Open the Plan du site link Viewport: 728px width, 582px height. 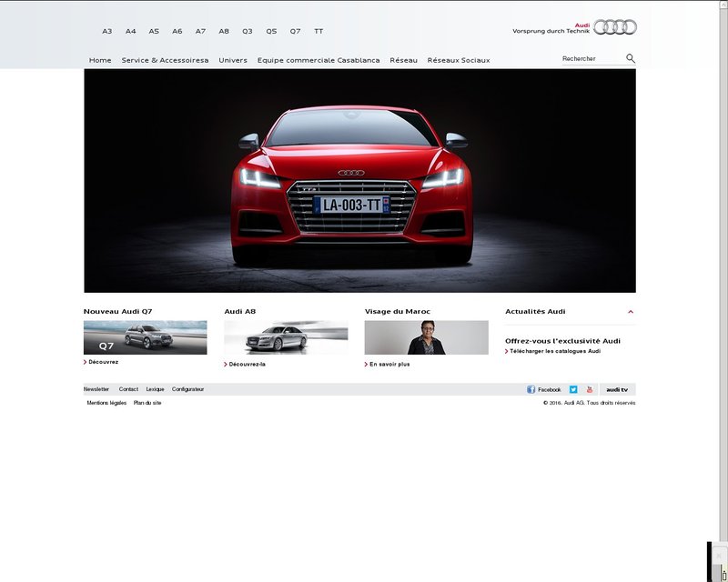point(147,403)
